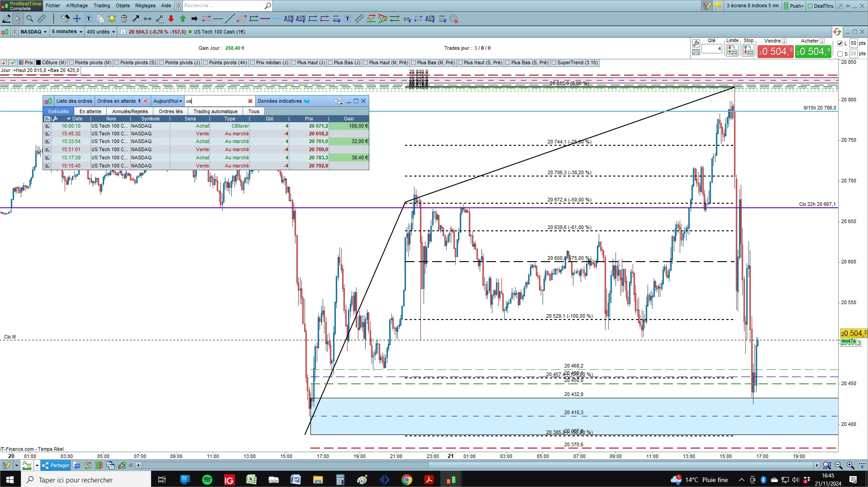Toggle Points pivots (S) indicator checkbox
Image resolution: width=868 pixels, height=487 pixels.
(117, 62)
